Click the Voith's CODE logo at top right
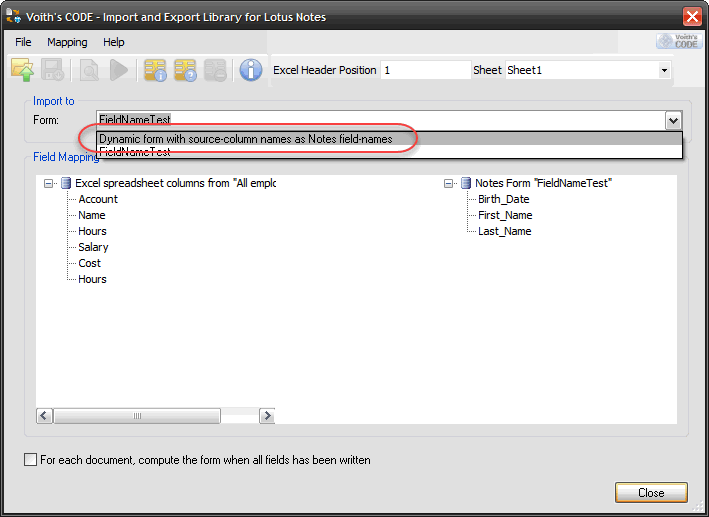Screen dimensions: 709x517 tap(679, 41)
